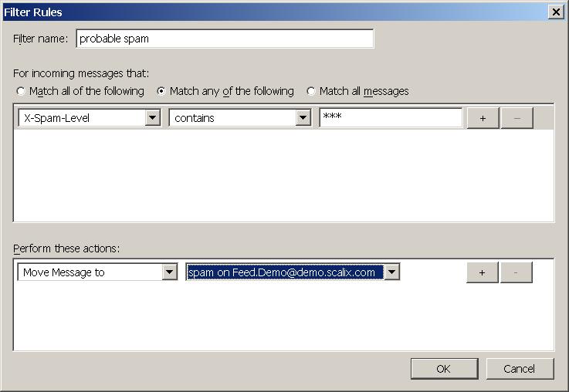Click the Filter name text field
Viewport: 569px width, 392px height.
(225, 39)
